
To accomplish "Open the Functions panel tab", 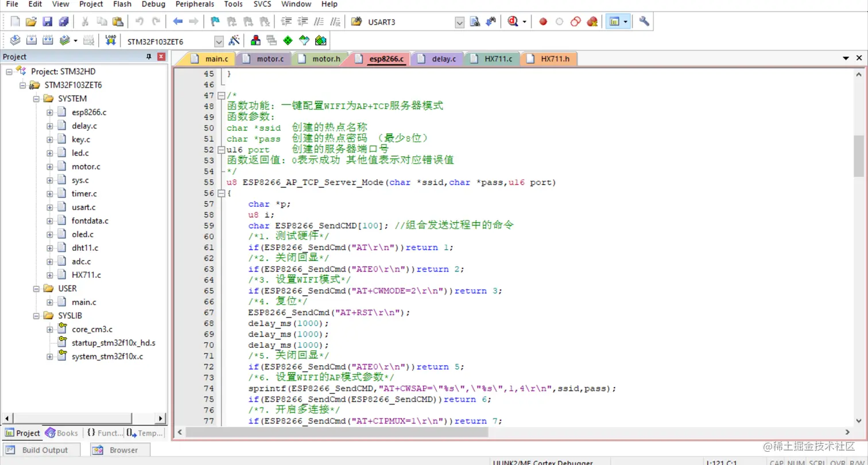I will [x=104, y=433].
